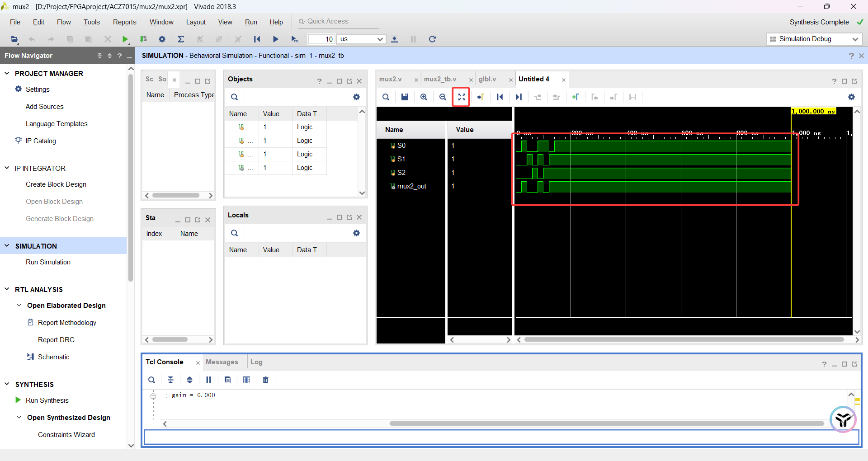Click Tcl Console search icon
The image size is (868, 461).
coord(152,380)
